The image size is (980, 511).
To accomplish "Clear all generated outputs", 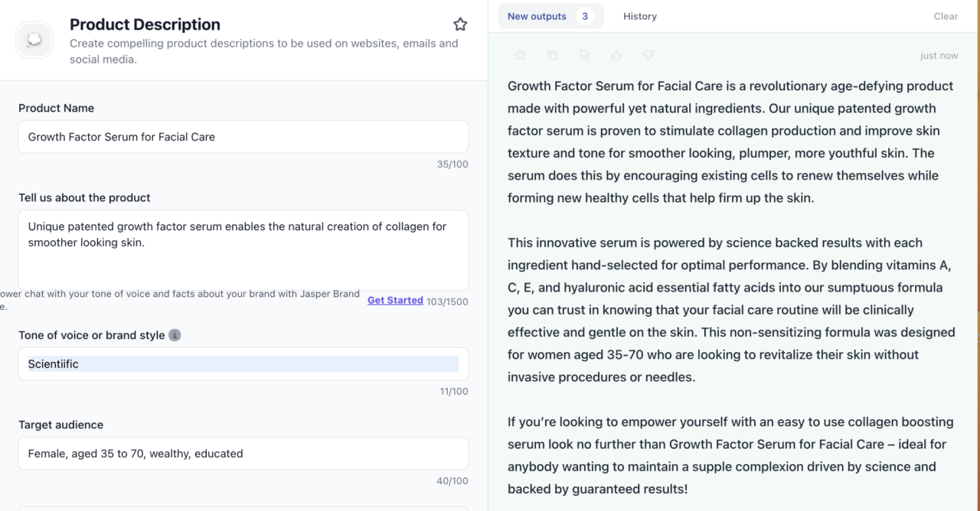I will click(946, 16).
